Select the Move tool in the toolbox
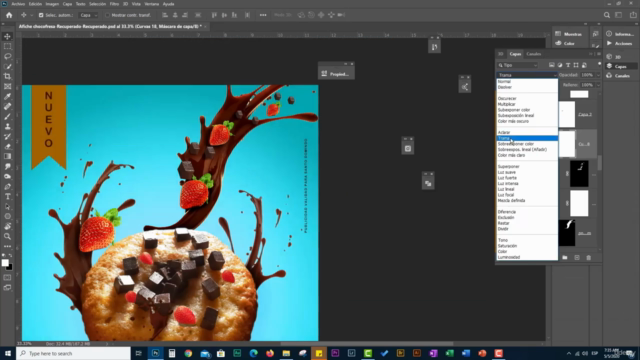This screenshot has height=360, width=640. (7, 36)
